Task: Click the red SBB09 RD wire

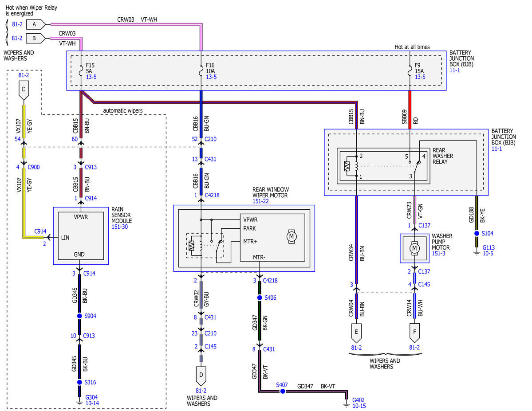Action: tap(410, 110)
